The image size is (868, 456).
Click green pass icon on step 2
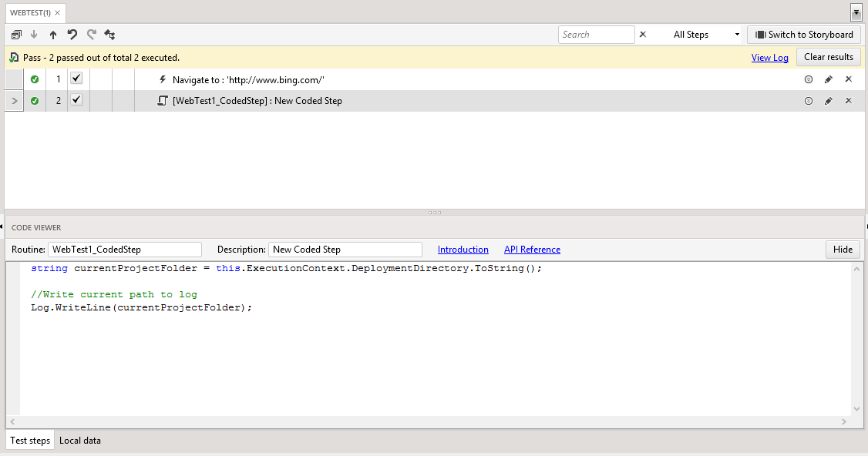pyautogui.click(x=35, y=101)
